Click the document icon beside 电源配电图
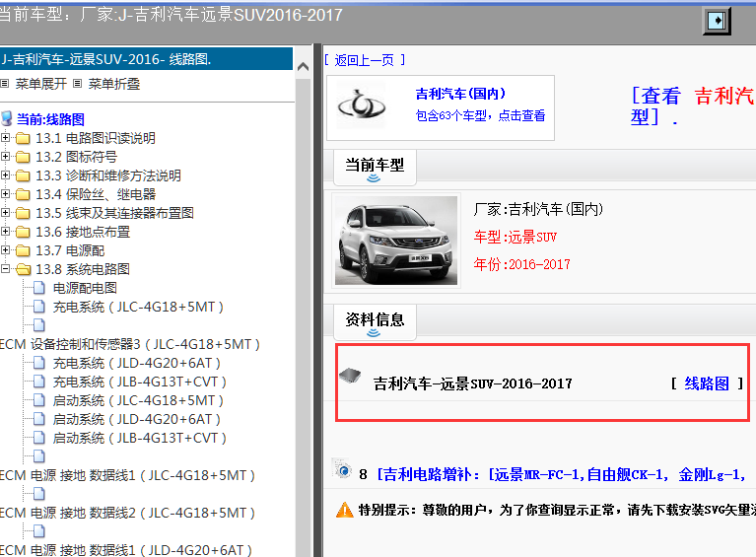This screenshot has height=557, width=756. pos(39,288)
